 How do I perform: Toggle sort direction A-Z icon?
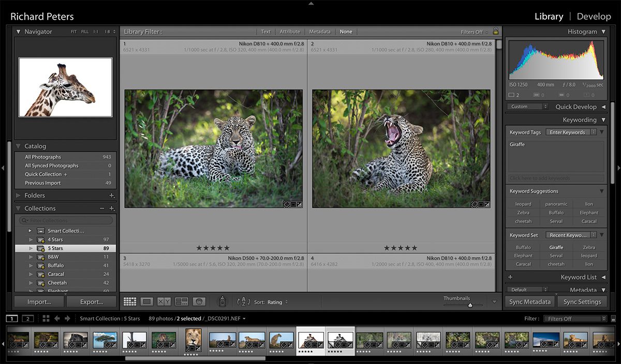click(243, 301)
